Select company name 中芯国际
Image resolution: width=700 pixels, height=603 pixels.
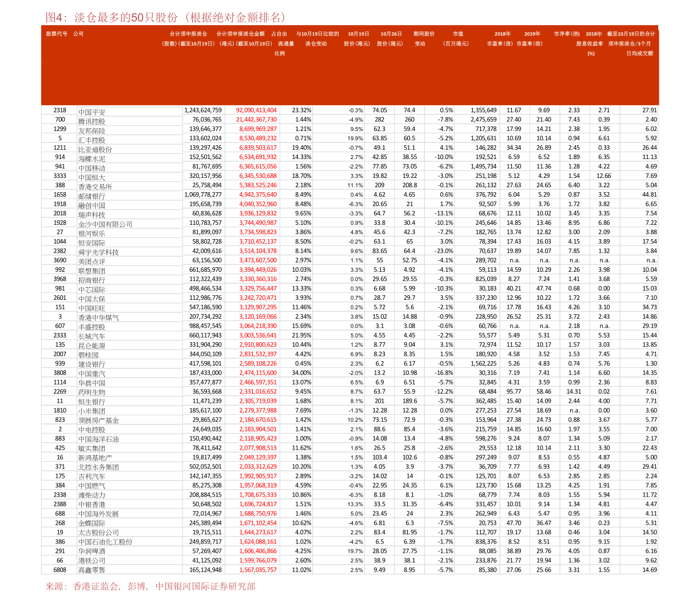tap(92, 289)
